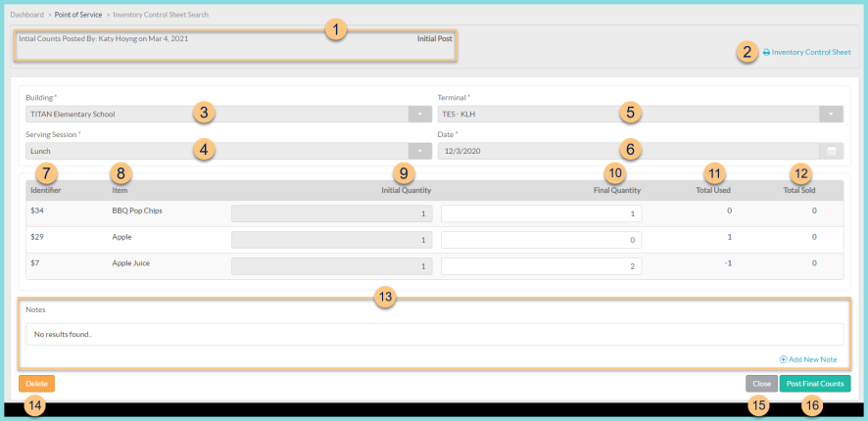
Task: Expand the Serving Session dropdown arrow
Action: 420,151
